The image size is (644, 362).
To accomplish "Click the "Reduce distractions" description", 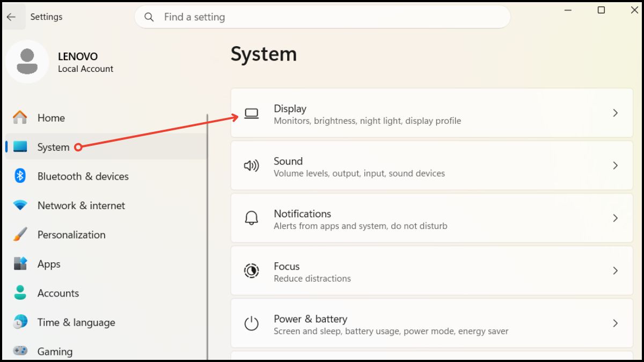I will tap(312, 278).
